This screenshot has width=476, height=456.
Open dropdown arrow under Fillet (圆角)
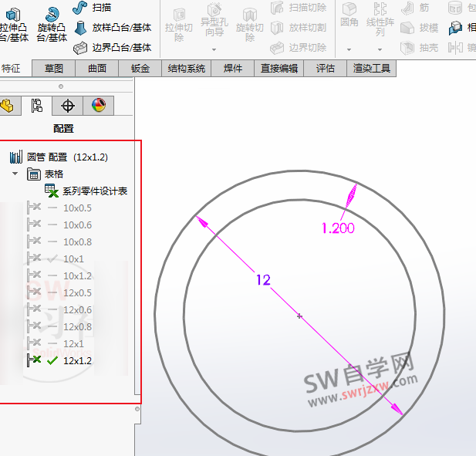(349, 49)
